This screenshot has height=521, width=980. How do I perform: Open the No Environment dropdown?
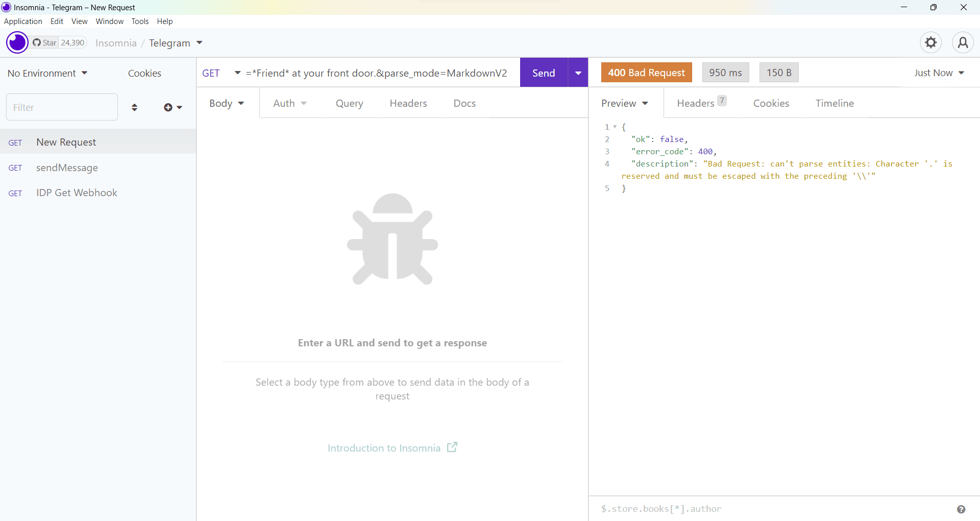pos(47,73)
